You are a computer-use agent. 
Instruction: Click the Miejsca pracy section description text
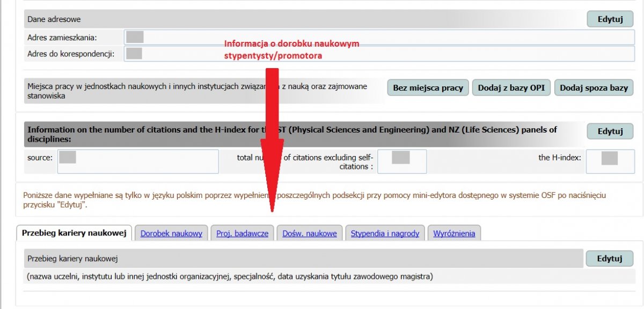tap(199, 91)
